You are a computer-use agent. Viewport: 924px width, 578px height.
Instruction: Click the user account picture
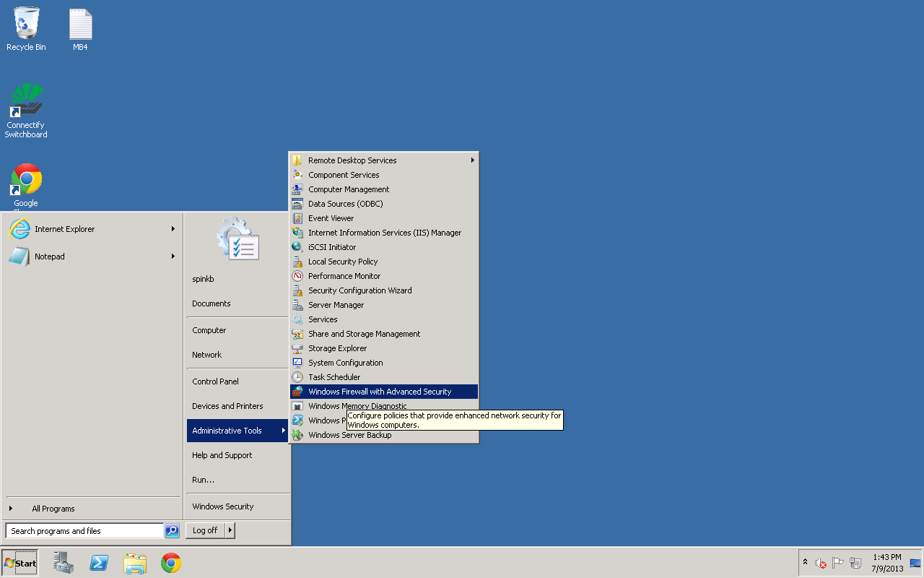[237, 239]
